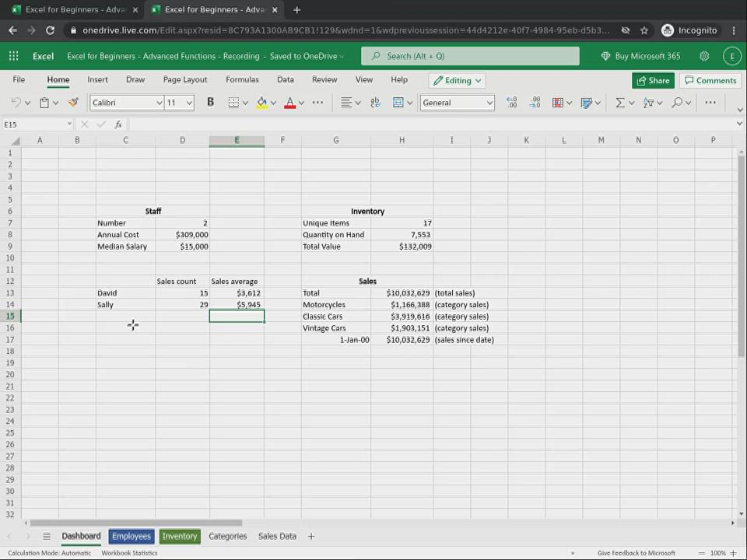The height and width of the screenshot is (560, 747).
Task: Expand the font color options arrow
Action: point(301,103)
